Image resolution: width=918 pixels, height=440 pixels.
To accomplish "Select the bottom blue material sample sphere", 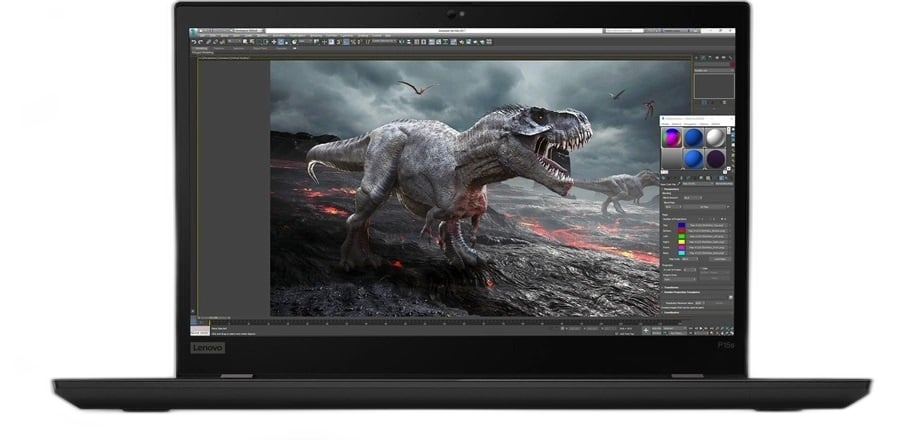I will (694, 159).
